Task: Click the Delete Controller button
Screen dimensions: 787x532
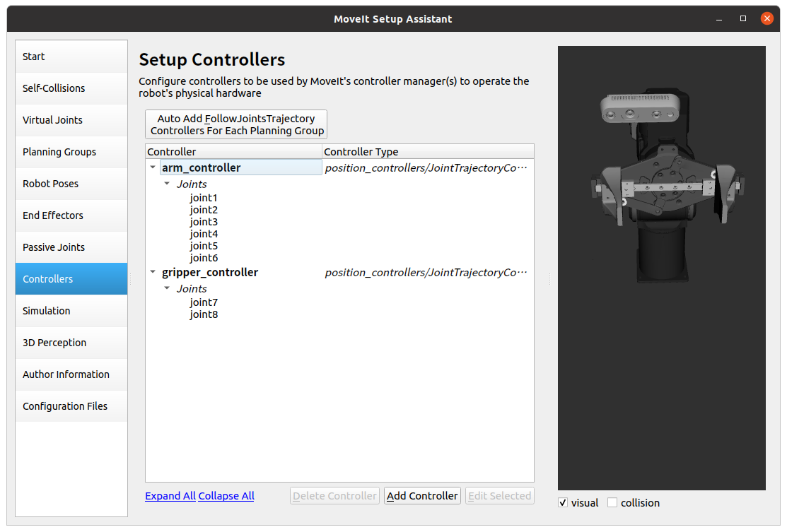Action: pyautogui.click(x=334, y=496)
